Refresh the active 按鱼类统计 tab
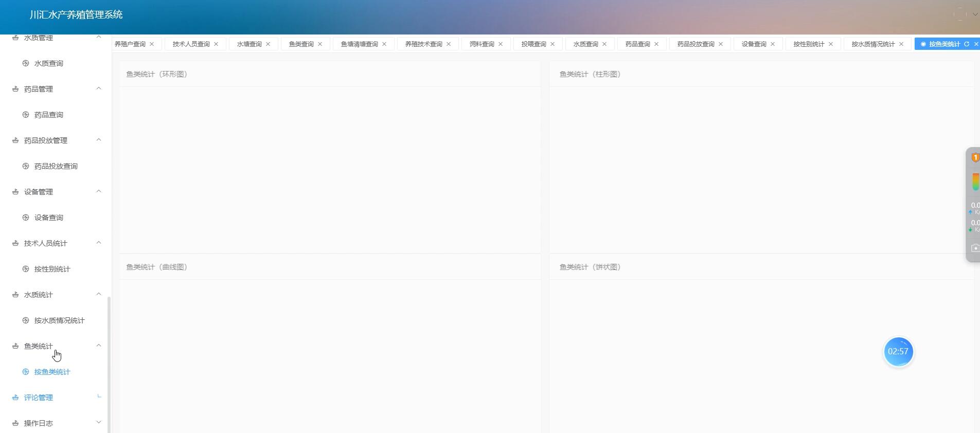980x433 pixels. pyautogui.click(x=967, y=44)
